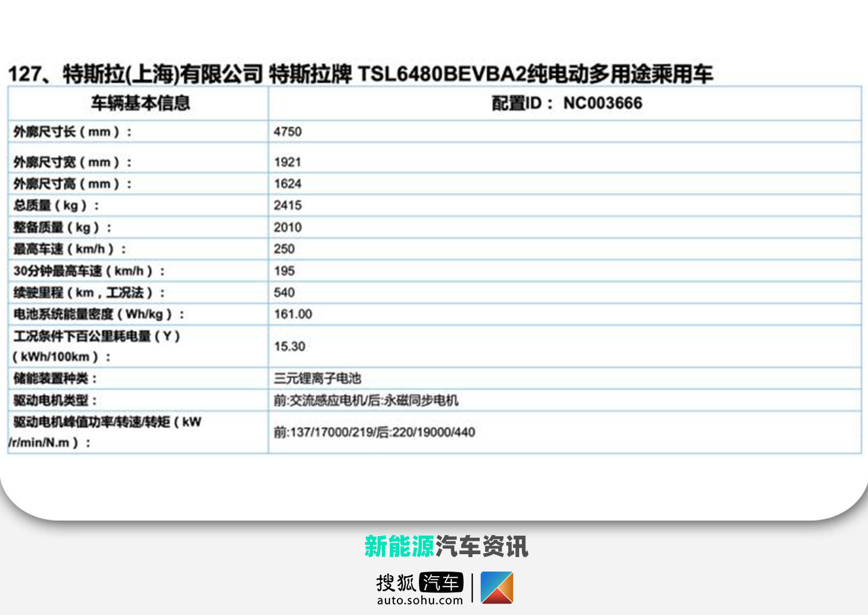Click the range value 540
The height and width of the screenshot is (615, 868).
click(284, 292)
